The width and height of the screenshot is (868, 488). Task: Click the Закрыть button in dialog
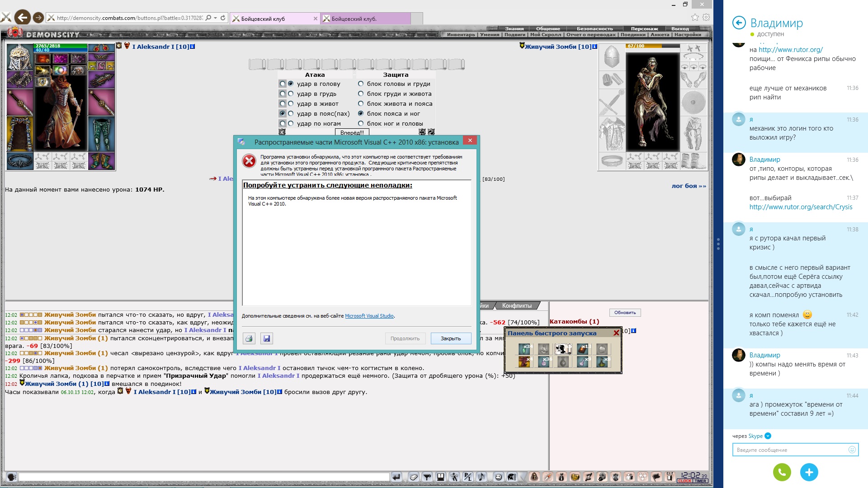click(x=451, y=338)
